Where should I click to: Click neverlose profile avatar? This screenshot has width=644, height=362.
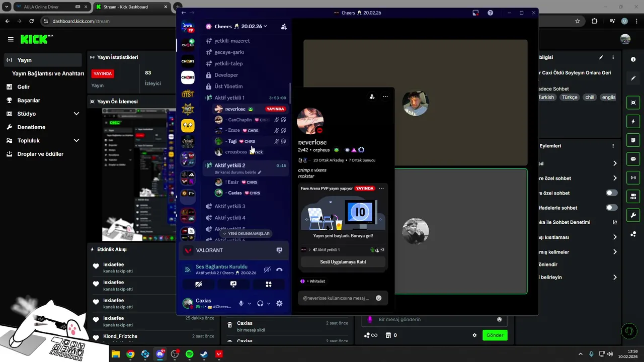click(310, 121)
